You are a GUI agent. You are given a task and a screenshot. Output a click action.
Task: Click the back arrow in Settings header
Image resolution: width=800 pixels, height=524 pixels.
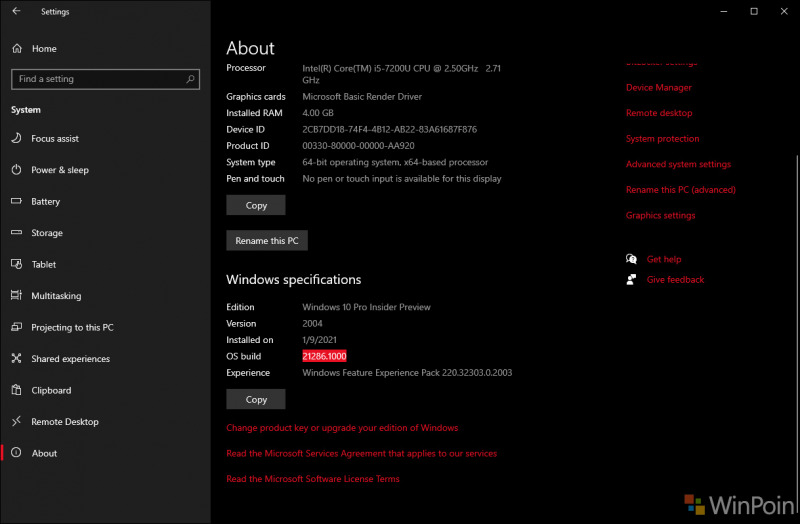16,12
